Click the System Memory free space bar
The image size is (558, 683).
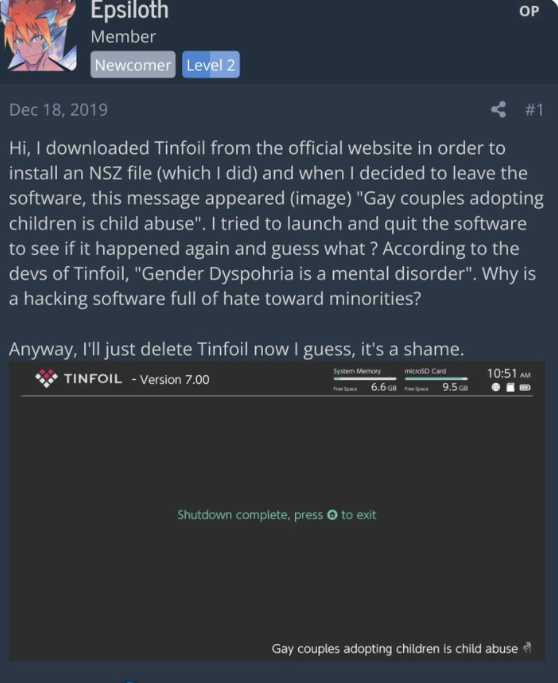point(365,379)
